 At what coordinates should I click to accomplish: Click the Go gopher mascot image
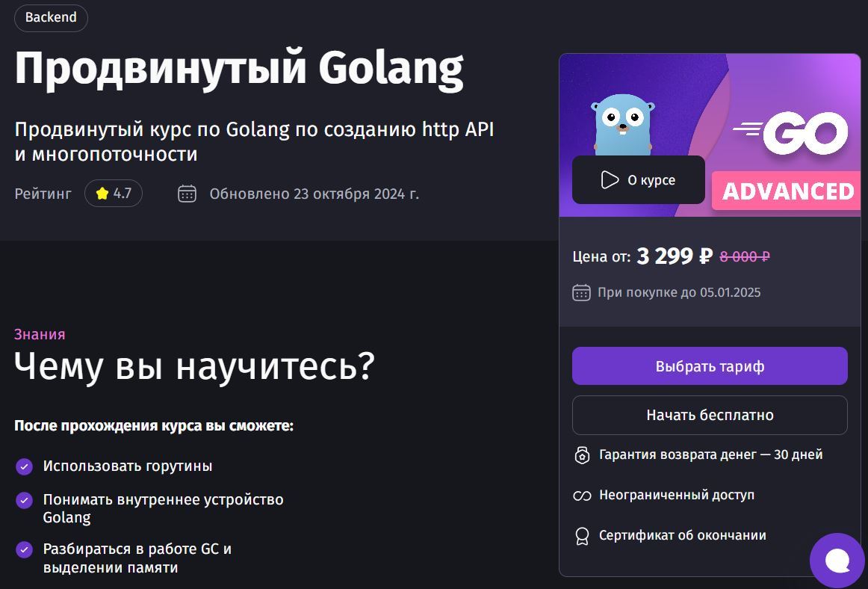(623, 125)
